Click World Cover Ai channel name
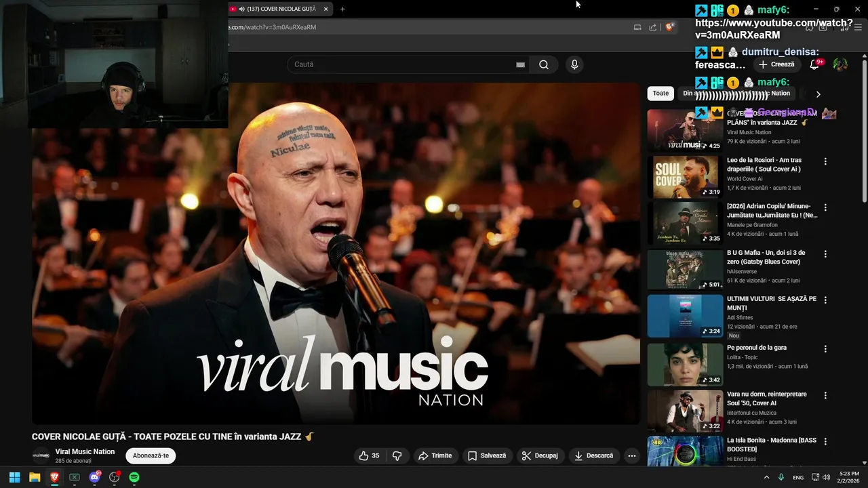Viewport: 868px width, 488px height. tap(745, 179)
